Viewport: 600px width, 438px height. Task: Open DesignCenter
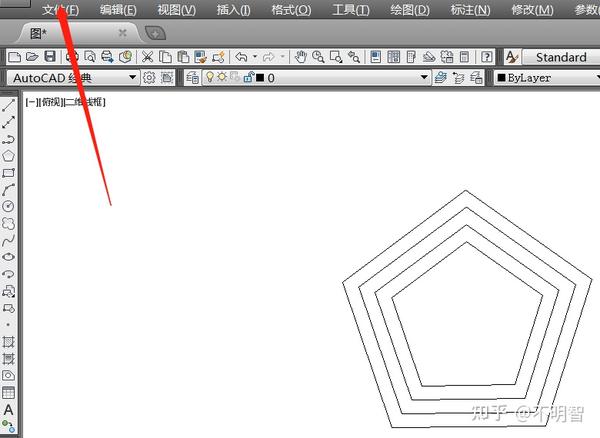(393, 57)
